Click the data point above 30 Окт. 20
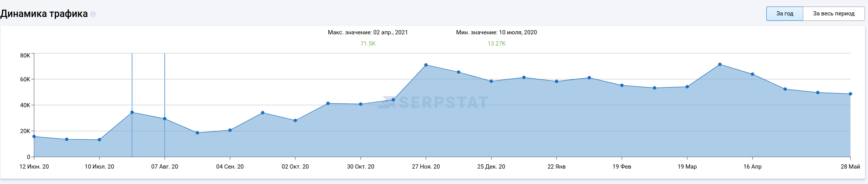Image resolution: width=868 pixels, height=184 pixels. (x=360, y=104)
